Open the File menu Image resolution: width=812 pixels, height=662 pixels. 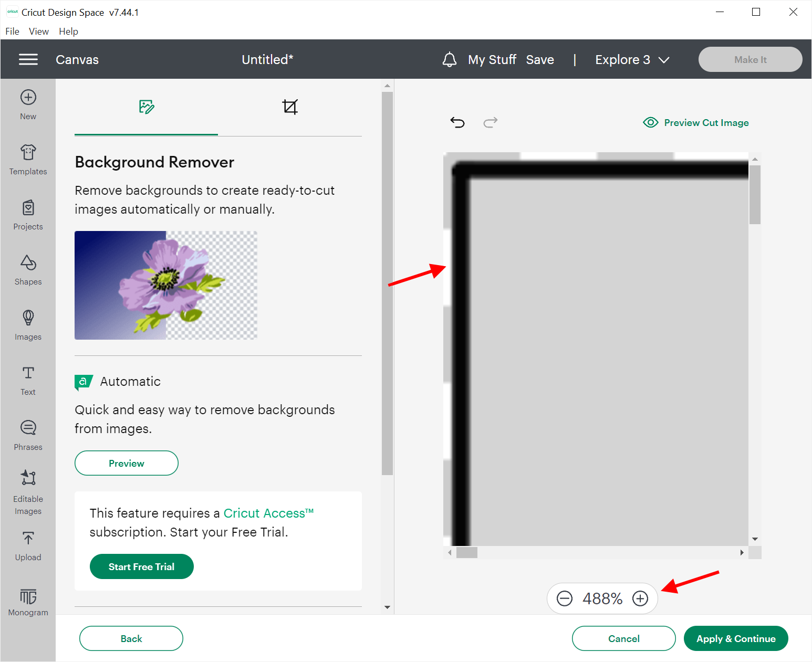coord(12,31)
